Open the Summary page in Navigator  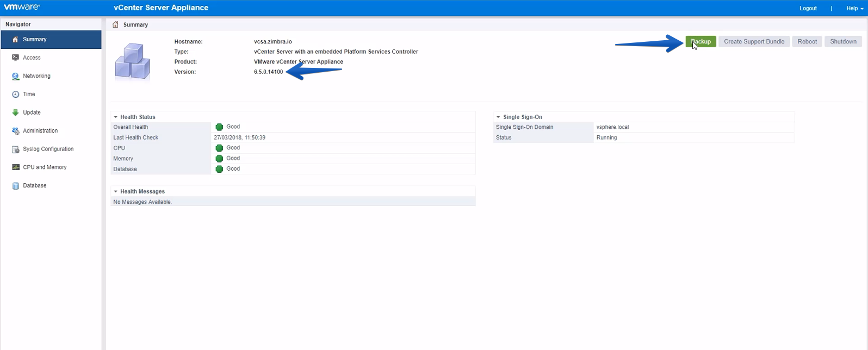point(51,39)
